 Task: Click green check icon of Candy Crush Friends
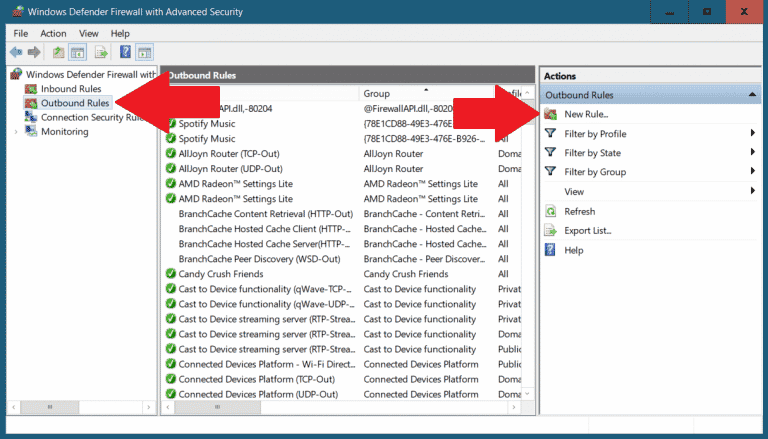click(171, 274)
